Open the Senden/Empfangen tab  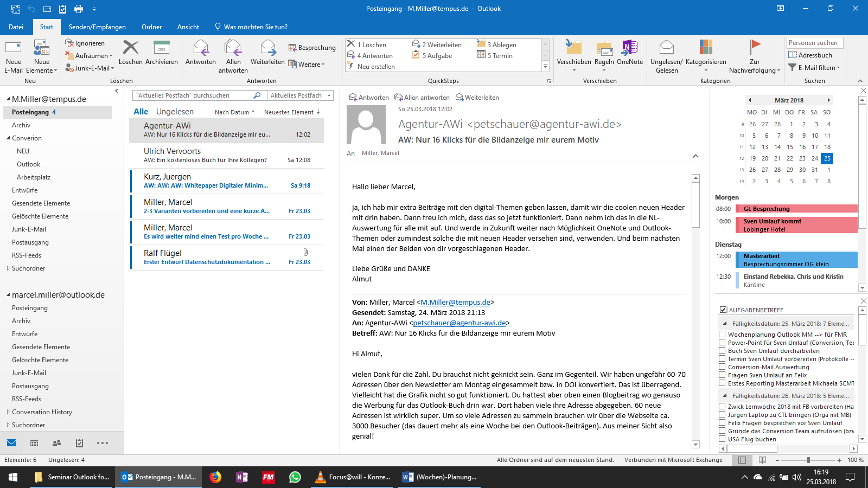click(x=97, y=27)
